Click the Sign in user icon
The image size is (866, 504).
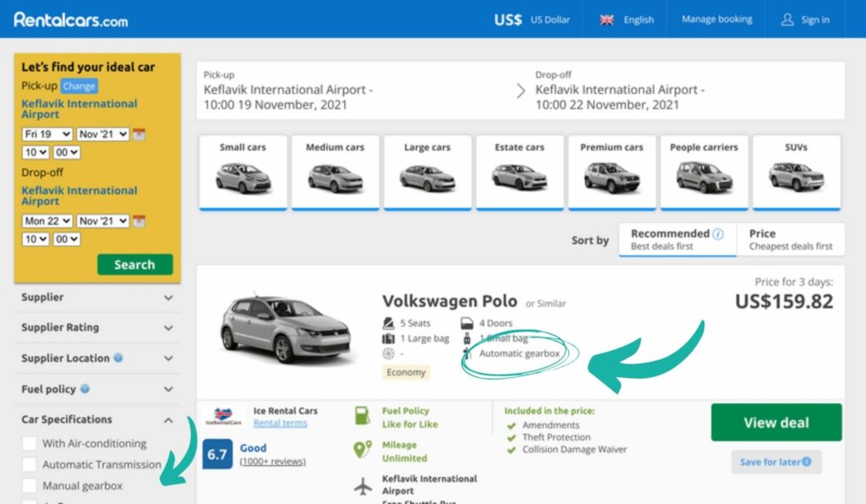point(787,20)
